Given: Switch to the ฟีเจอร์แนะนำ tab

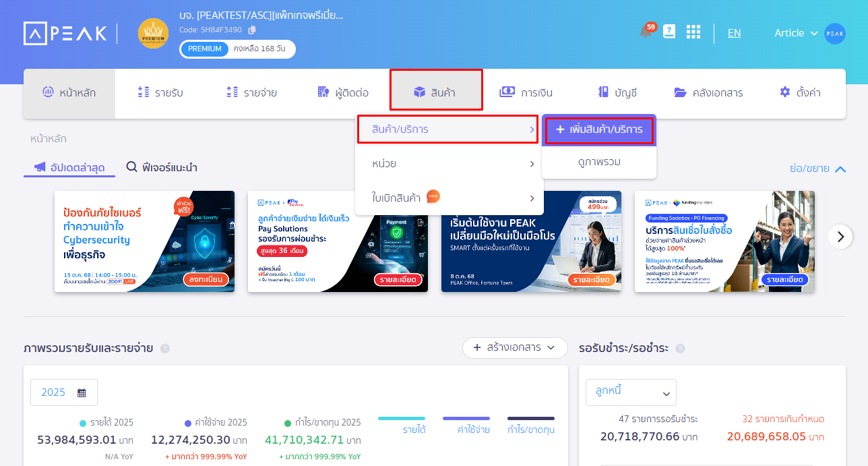Looking at the screenshot, I should tap(162, 167).
